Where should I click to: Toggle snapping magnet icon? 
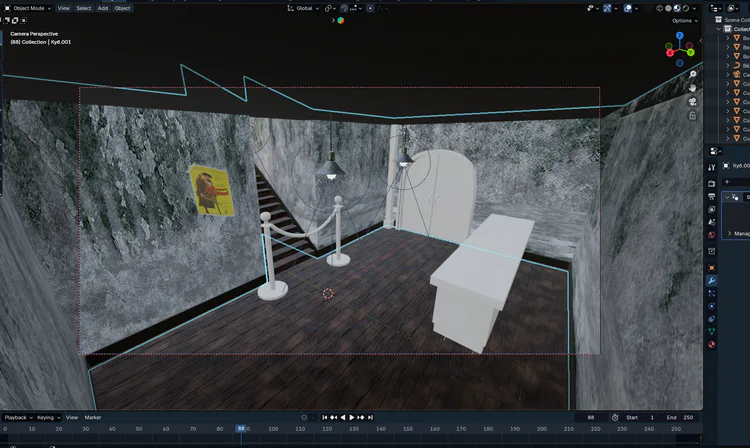pyautogui.click(x=344, y=8)
